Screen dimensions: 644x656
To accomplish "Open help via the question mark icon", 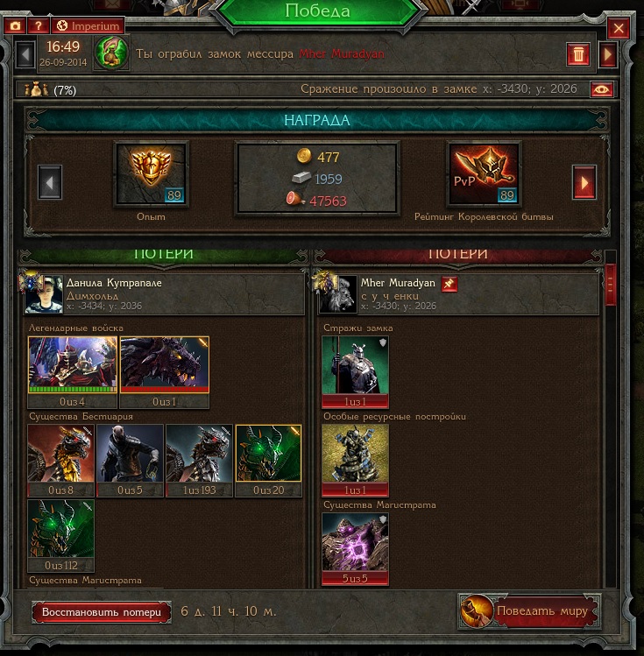I will click(39, 26).
